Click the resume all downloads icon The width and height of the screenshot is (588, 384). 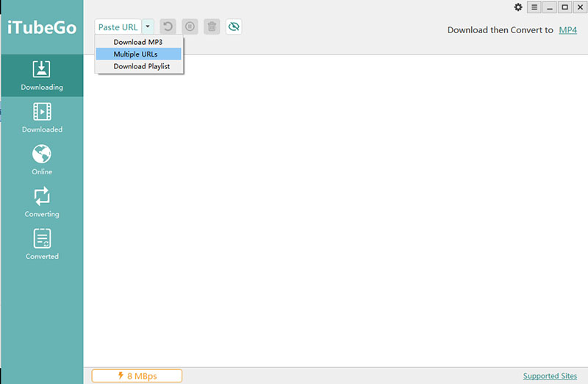point(168,26)
